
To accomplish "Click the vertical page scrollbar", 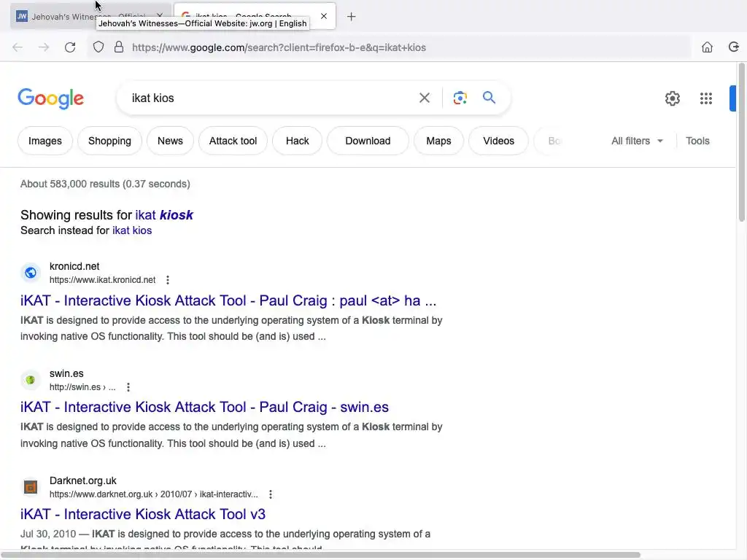I will (x=741, y=143).
